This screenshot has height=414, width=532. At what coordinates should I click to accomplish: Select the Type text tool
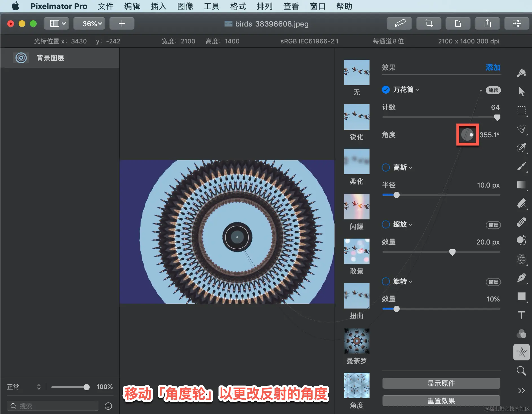(x=521, y=315)
